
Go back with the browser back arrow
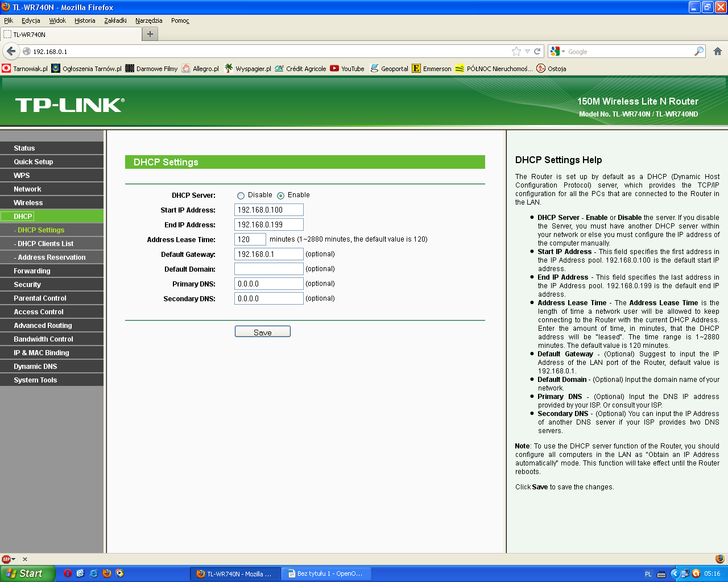[x=11, y=51]
